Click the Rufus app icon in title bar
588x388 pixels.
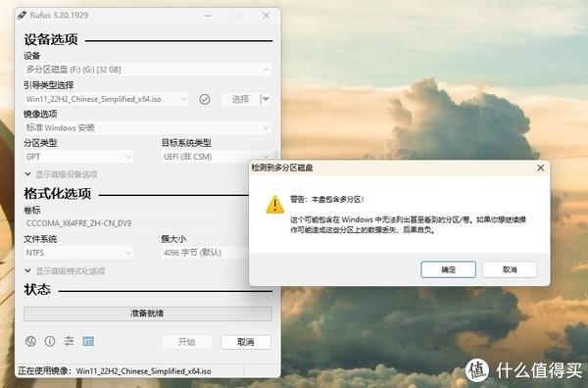[23, 15]
